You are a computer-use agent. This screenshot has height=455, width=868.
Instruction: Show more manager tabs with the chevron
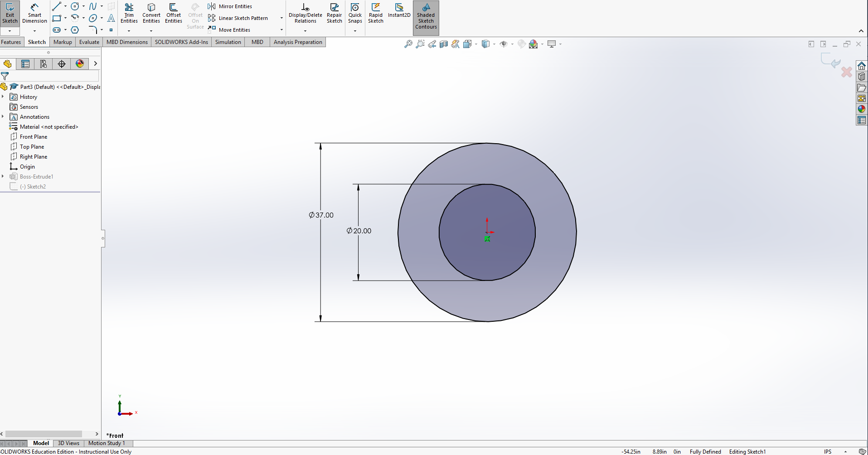[x=95, y=63]
